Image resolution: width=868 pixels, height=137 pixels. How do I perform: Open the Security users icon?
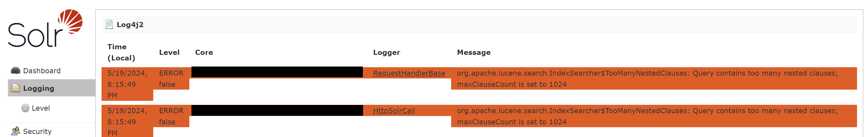pyautogui.click(x=16, y=131)
